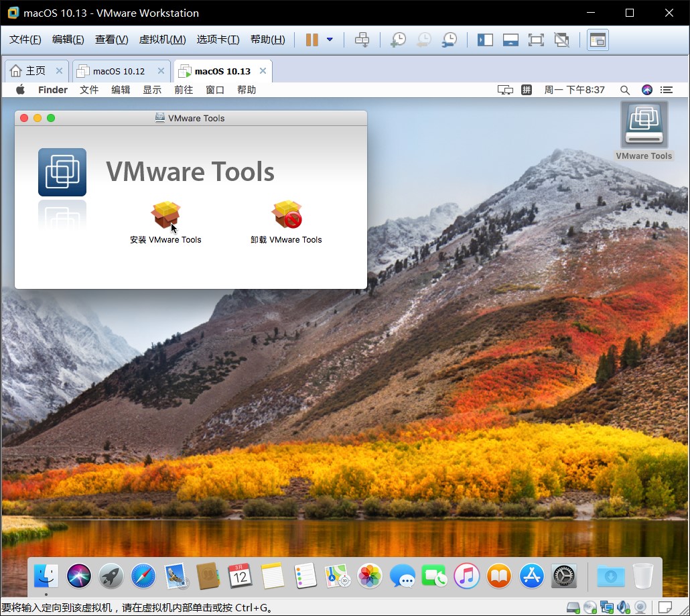The width and height of the screenshot is (690, 616).
Task: Open System Preferences in the dock
Action: pos(564,576)
